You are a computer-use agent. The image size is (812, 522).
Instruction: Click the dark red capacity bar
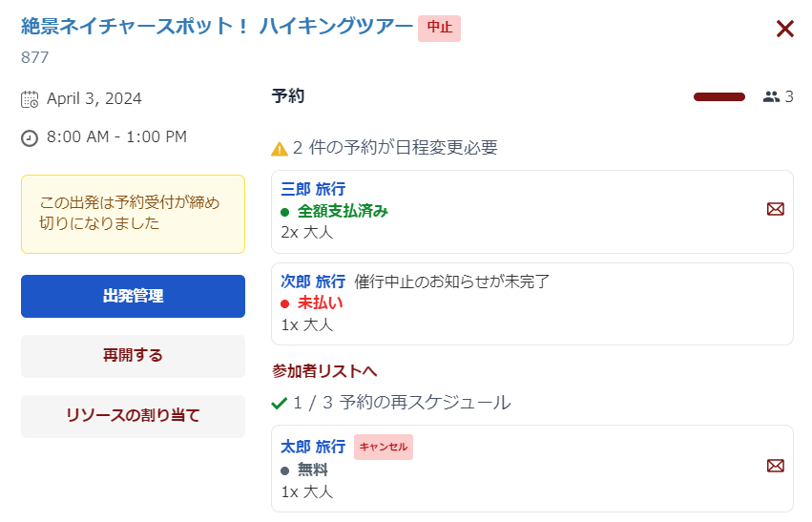[718, 96]
